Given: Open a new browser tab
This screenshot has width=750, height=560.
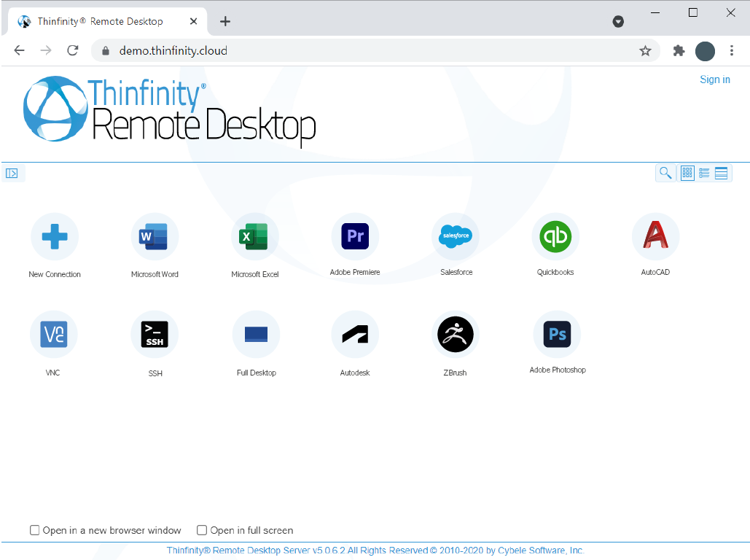Looking at the screenshot, I should (x=224, y=22).
